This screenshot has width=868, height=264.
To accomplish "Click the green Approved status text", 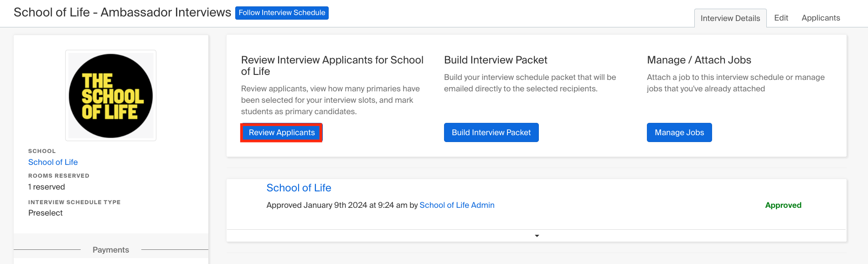I will click(783, 205).
